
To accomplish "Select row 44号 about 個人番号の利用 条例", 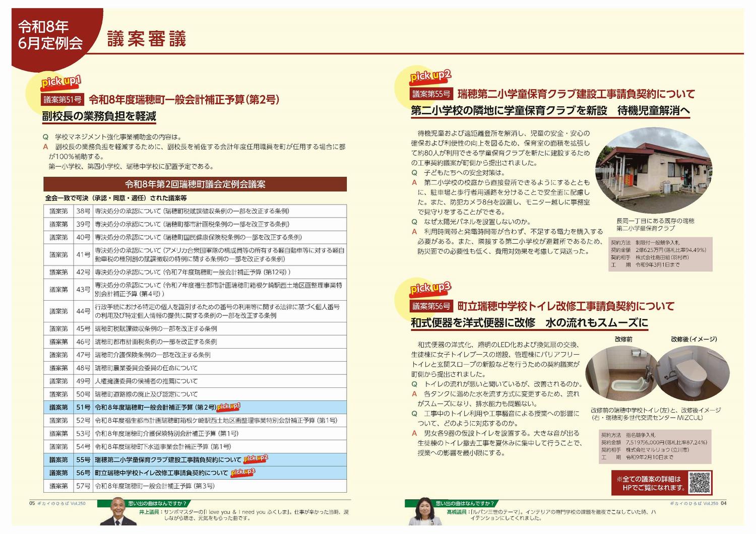I will (x=195, y=311).
